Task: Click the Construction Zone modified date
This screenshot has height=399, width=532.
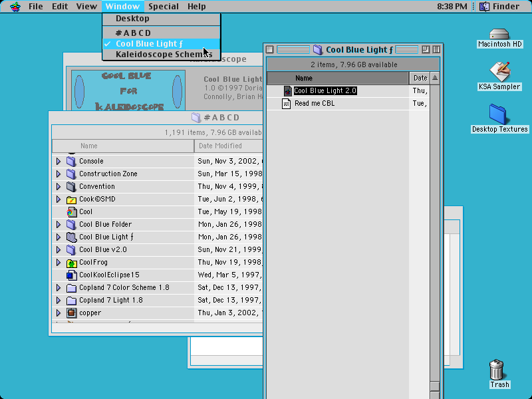Action: 229,174
